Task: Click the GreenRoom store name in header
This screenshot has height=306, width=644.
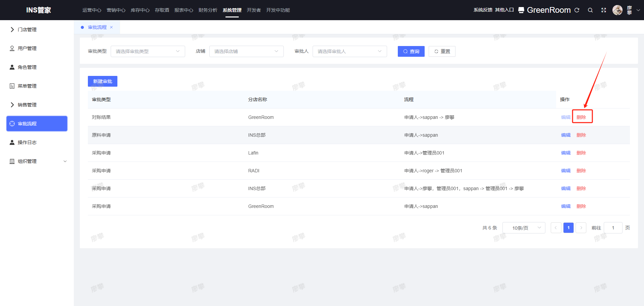Action: [x=549, y=10]
